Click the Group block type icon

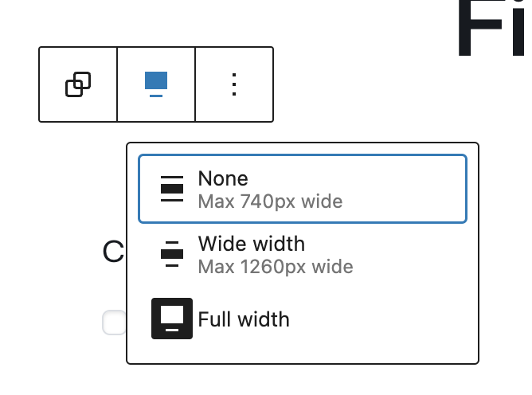click(x=78, y=84)
